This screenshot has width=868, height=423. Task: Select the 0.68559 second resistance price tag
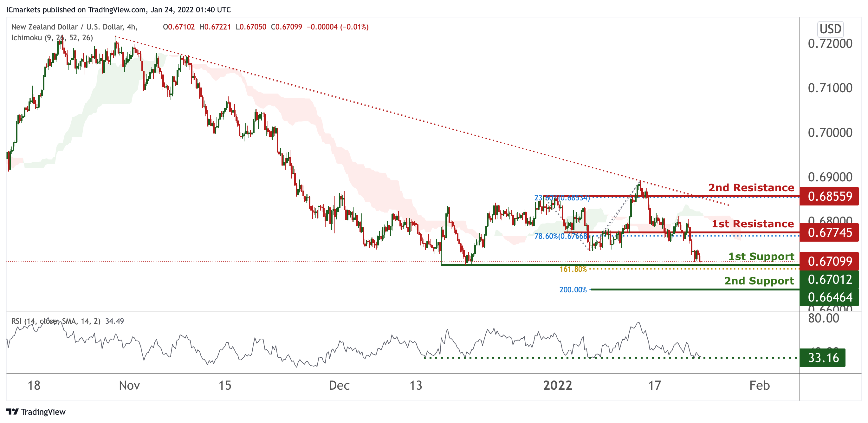coord(830,196)
